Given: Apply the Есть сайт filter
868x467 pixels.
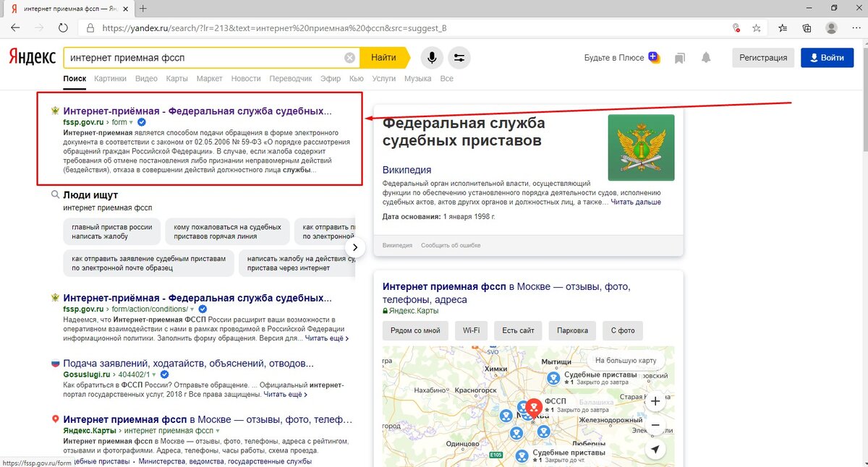Looking at the screenshot, I should 519,330.
